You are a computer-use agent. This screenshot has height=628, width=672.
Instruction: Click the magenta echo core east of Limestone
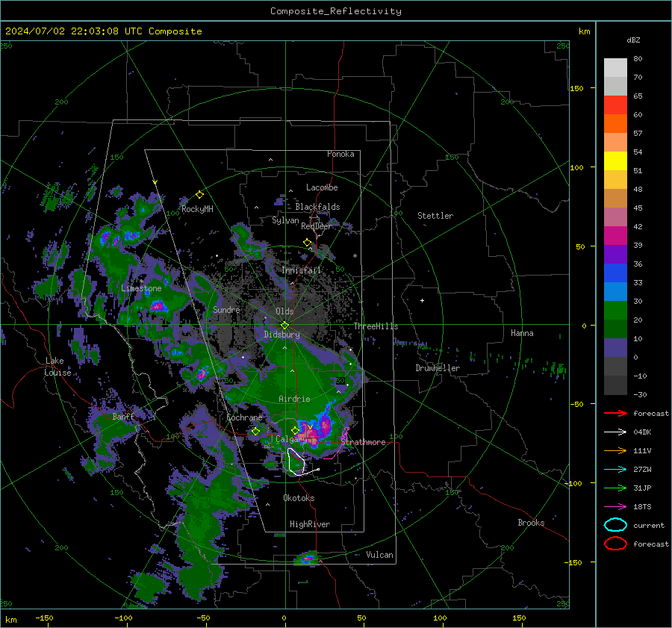158,306
